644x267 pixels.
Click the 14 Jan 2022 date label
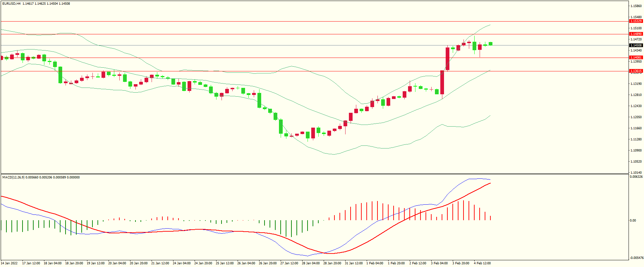pyautogui.click(x=9, y=263)
